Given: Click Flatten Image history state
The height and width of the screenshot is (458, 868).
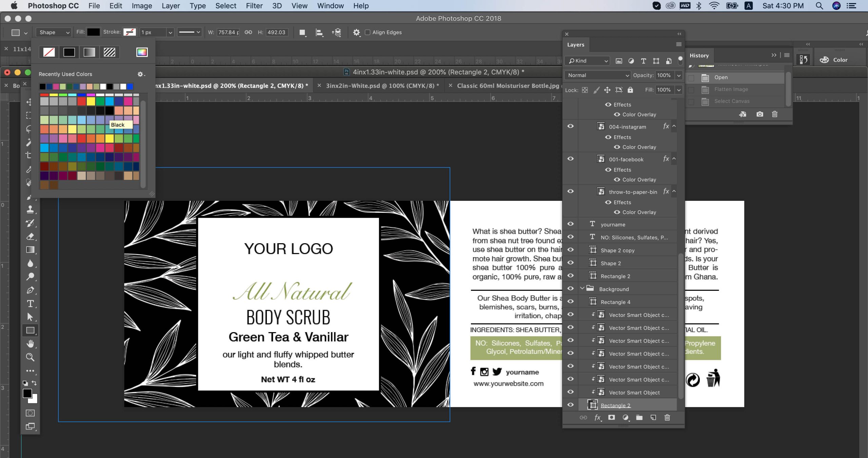Looking at the screenshot, I should coord(731,89).
